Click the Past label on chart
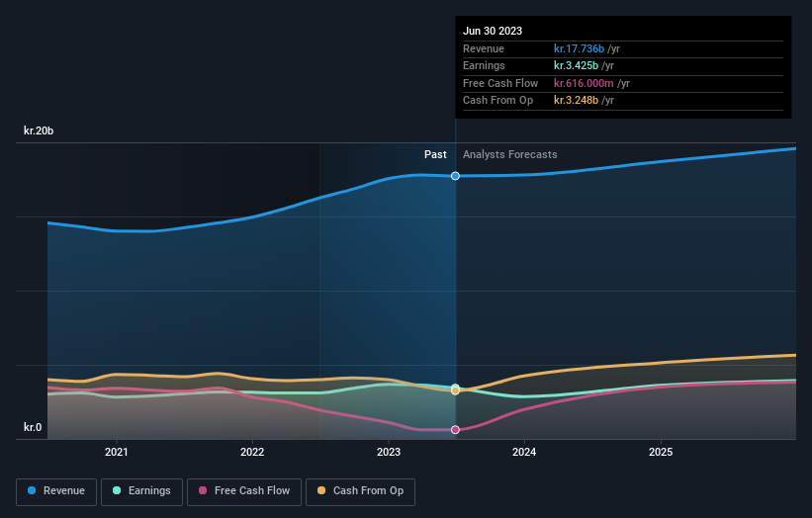The height and width of the screenshot is (518, 812). click(x=435, y=154)
